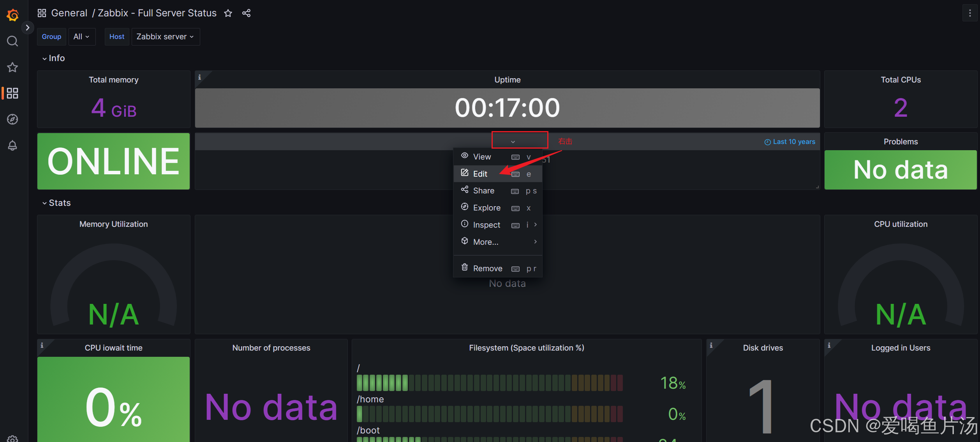Screen dimensions: 980x442
Task: Click the cube icon beside More
Action: pos(465,241)
